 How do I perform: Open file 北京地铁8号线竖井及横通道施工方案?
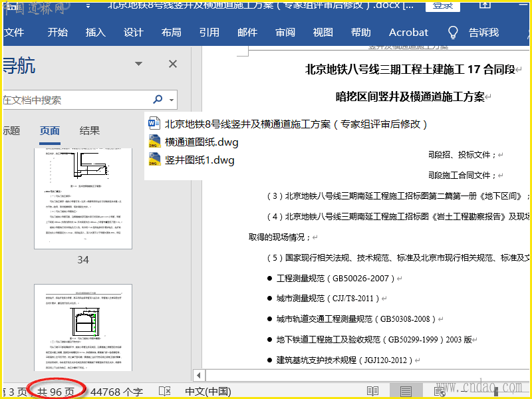click(x=295, y=124)
